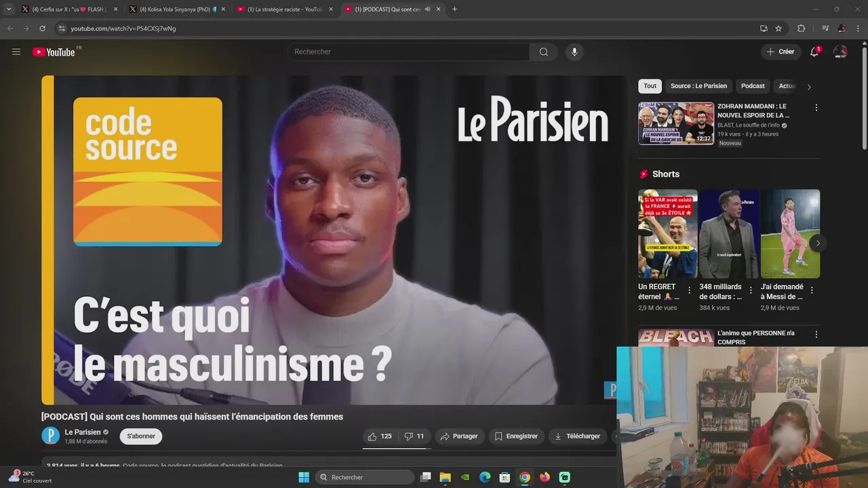Open Firefox from the taskbar
The image size is (868, 488).
point(545,477)
